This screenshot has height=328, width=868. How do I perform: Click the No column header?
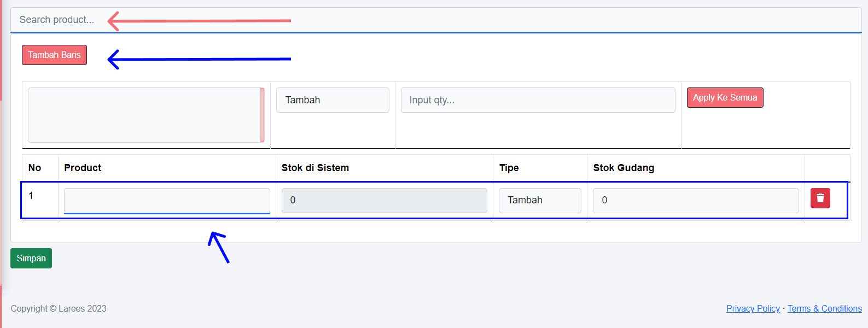coord(34,168)
